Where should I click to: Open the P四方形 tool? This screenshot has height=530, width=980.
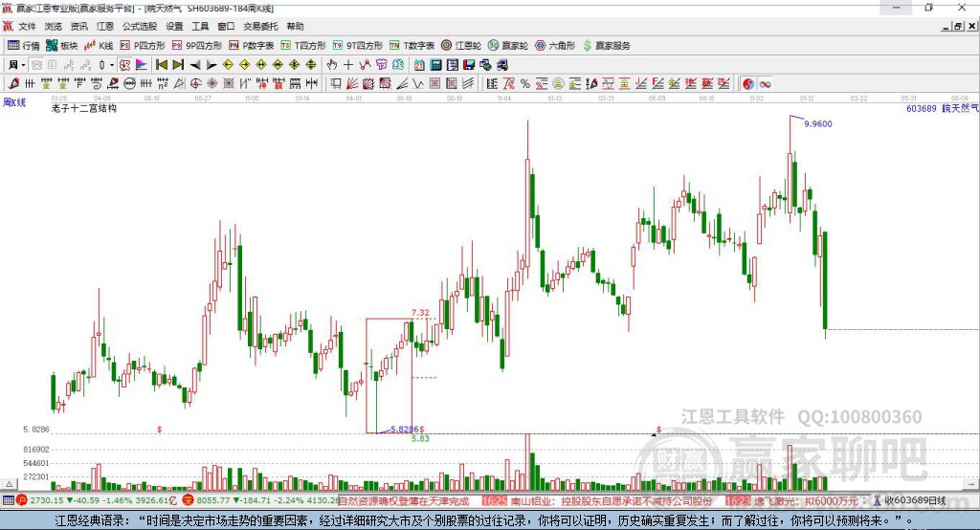point(143,46)
